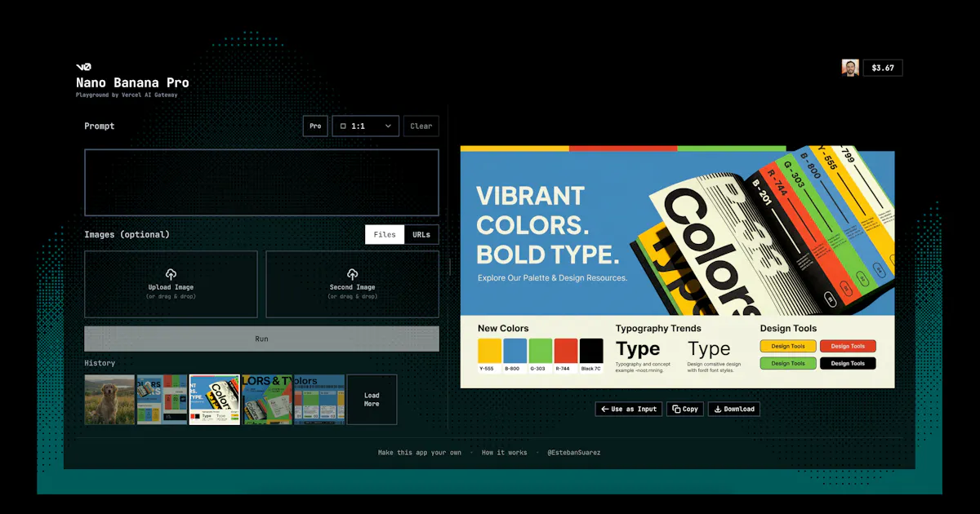
Task: Click the black Design Tools pill
Action: pyautogui.click(x=848, y=363)
